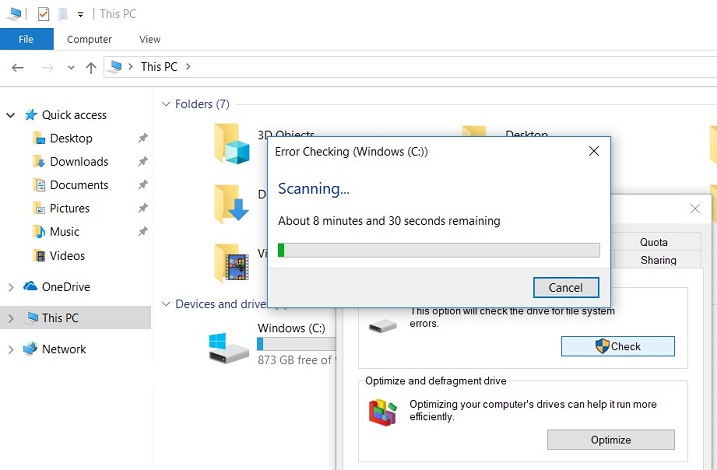717x470 pixels.
Task: Click the time remaining text
Action: [x=389, y=221]
